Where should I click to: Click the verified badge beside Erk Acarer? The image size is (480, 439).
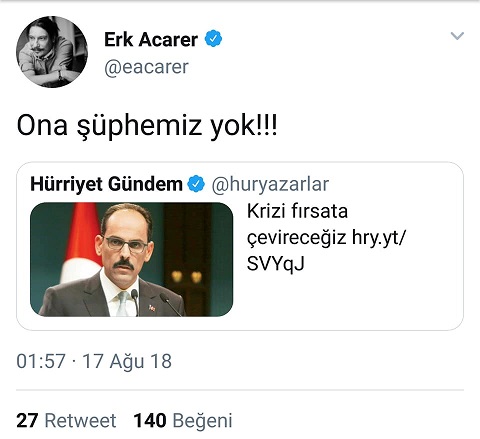click(x=213, y=38)
